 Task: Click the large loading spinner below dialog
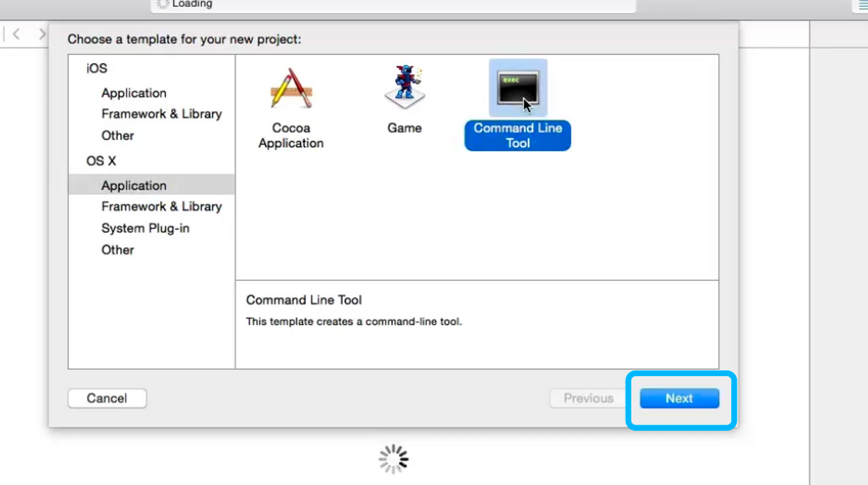[394, 459]
